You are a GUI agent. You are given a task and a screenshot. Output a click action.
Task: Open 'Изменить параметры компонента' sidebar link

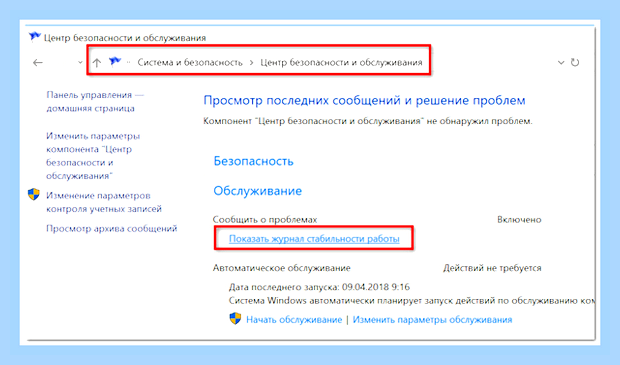point(93,156)
